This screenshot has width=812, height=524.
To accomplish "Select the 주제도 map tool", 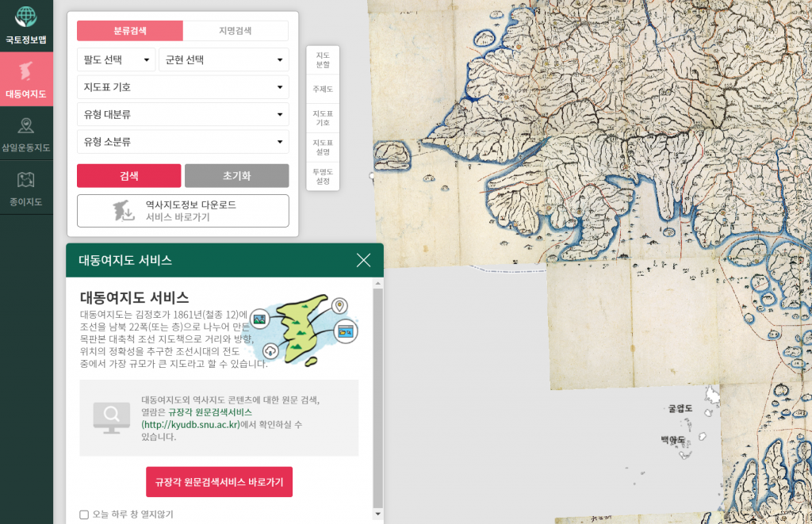I will click(323, 89).
